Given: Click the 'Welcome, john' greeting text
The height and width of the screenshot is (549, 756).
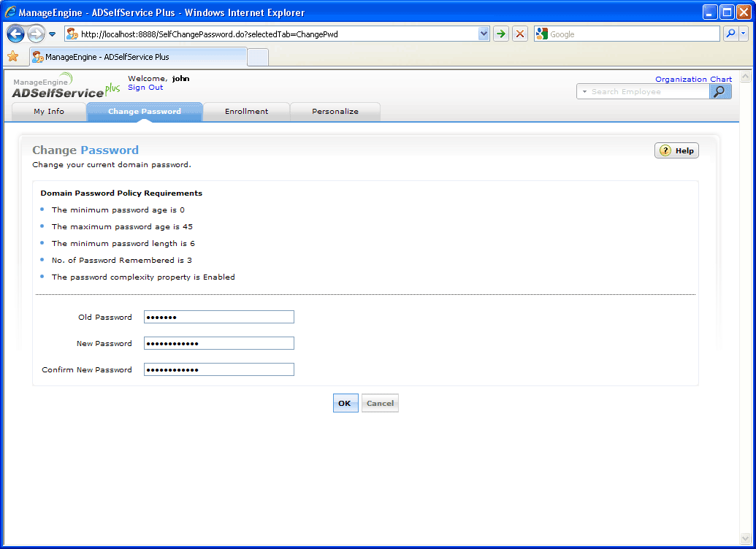Looking at the screenshot, I should click(159, 79).
